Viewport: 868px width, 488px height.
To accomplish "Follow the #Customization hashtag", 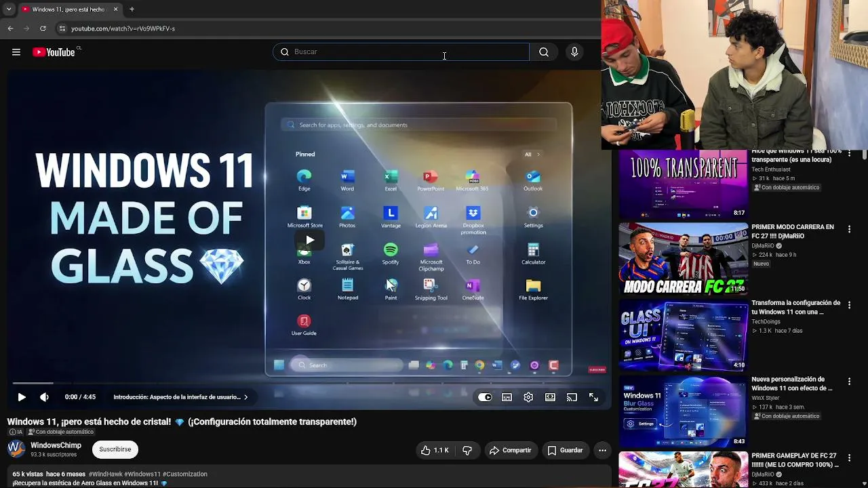I will click(x=185, y=474).
